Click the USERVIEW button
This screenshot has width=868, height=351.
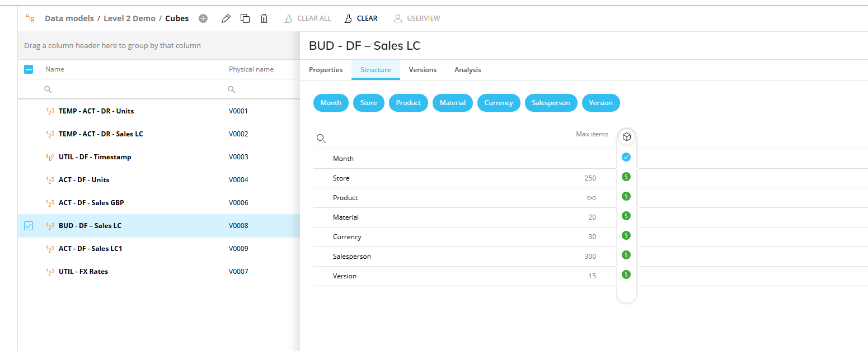coord(417,18)
